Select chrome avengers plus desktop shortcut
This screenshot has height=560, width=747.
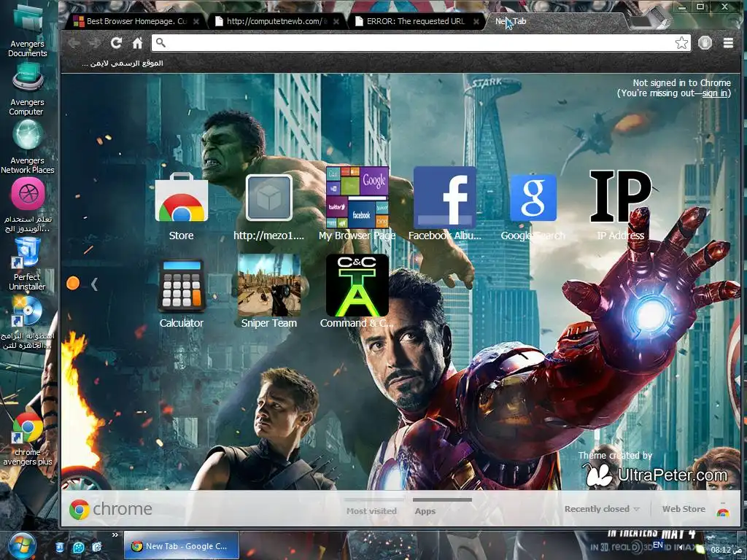27,439
